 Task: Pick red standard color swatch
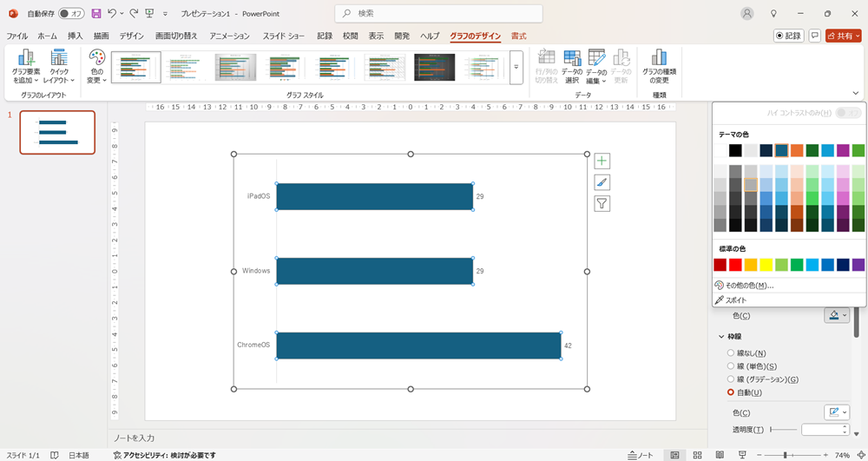pyautogui.click(x=735, y=265)
